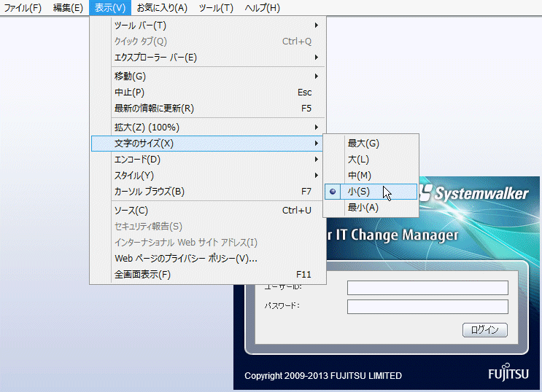Image resolution: width=542 pixels, height=392 pixels.
Task: Open Web ページのプライバシー ポリシー(V)...
Action: click(x=208, y=259)
